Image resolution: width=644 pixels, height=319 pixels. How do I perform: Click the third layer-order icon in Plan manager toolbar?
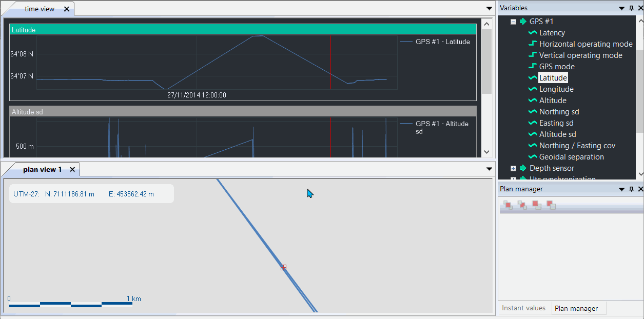tap(537, 205)
